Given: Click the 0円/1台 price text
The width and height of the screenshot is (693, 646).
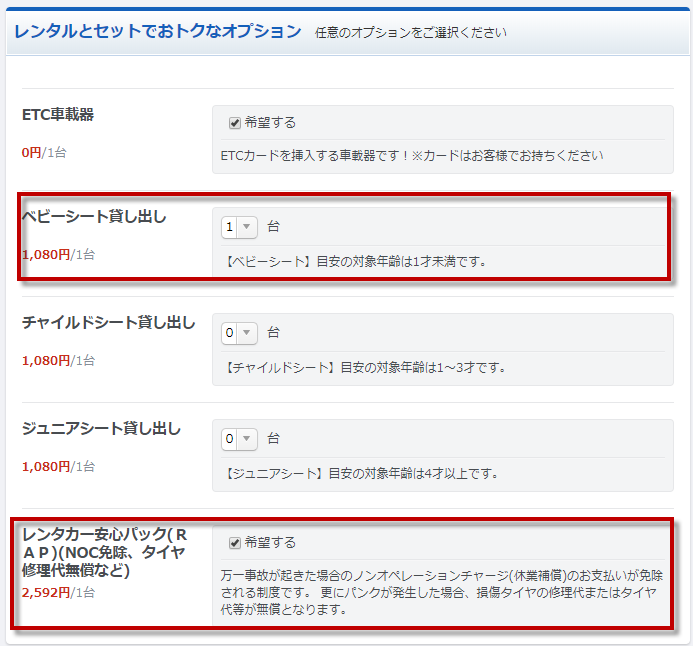Looking at the screenshot, I should click(44, 153).
